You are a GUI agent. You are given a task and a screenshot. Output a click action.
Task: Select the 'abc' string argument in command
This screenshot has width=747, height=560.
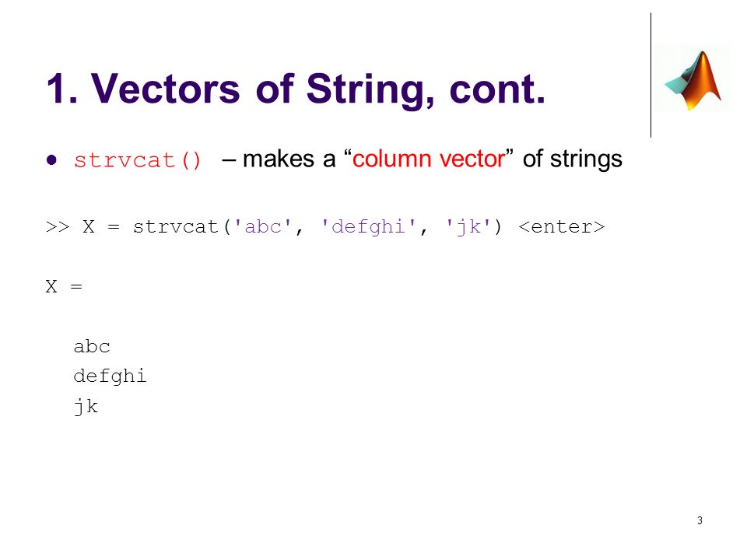click(x=263, y=227)
